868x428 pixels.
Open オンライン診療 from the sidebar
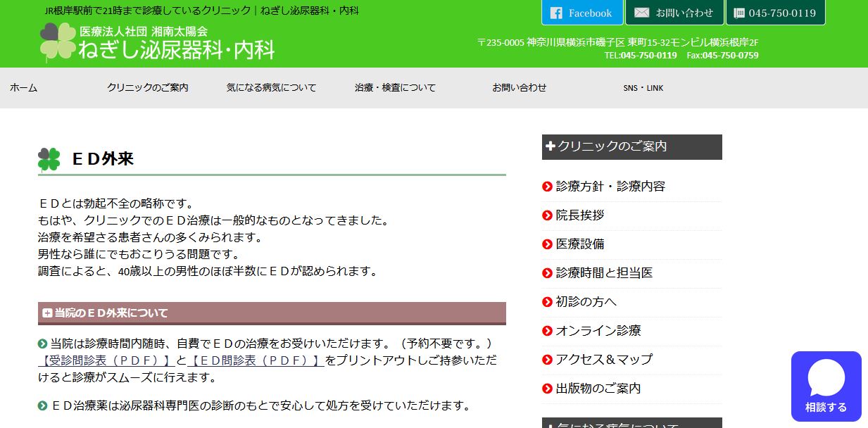[597, 330]
